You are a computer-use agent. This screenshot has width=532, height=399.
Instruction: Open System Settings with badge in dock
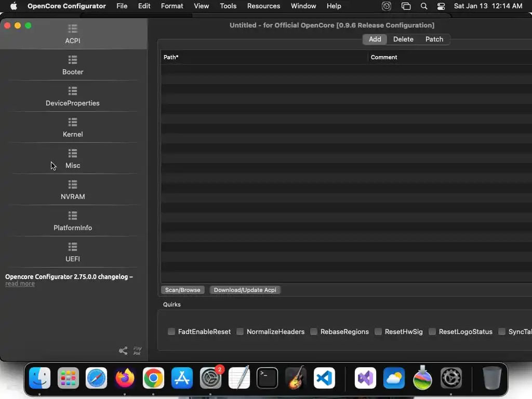pos(211,378)
